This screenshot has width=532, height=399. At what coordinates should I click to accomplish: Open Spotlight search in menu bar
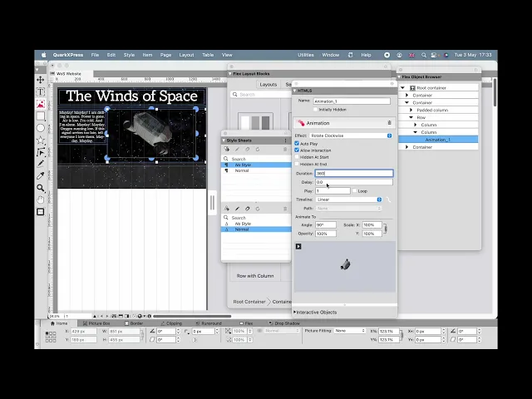[424, 55]
